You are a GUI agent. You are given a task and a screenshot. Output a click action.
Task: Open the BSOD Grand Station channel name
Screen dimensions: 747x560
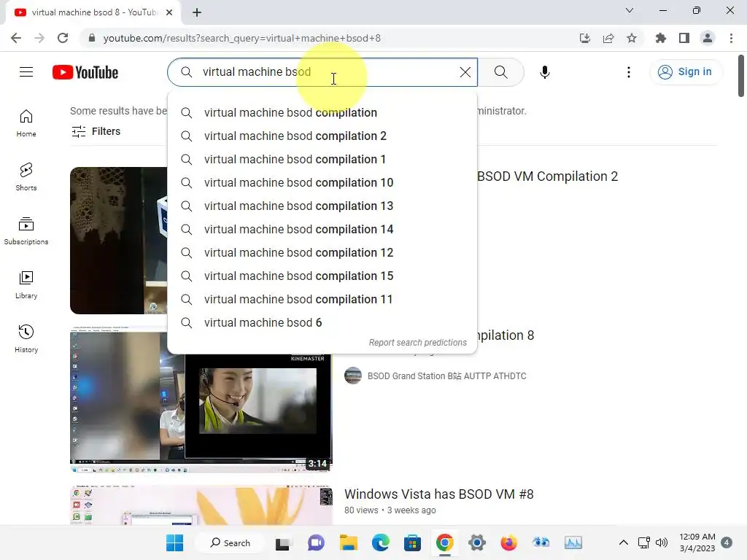(x=447, y=376)
